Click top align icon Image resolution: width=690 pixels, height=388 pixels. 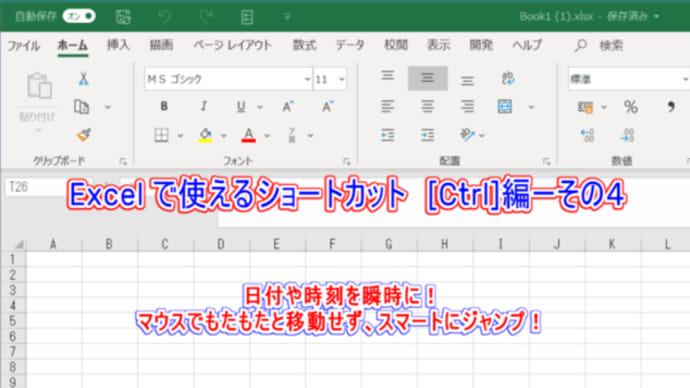click(x=387, y=76)
